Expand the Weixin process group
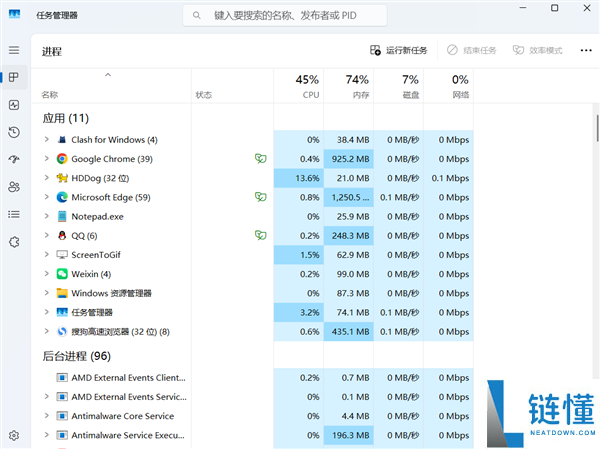The width and height of the screenshot is (600, 449). click(x=46, y=273)
